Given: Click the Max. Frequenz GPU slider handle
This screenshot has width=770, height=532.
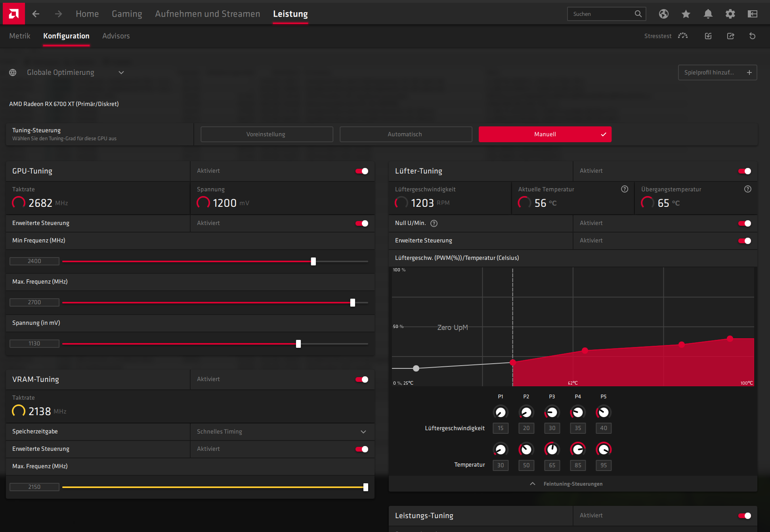Looking at the screenshot, I should [x=353, y=303].
